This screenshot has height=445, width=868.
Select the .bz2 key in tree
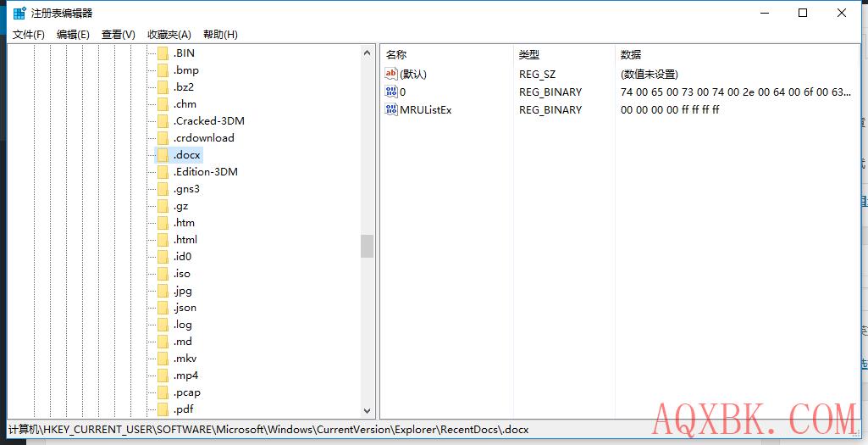coord(183,87)
